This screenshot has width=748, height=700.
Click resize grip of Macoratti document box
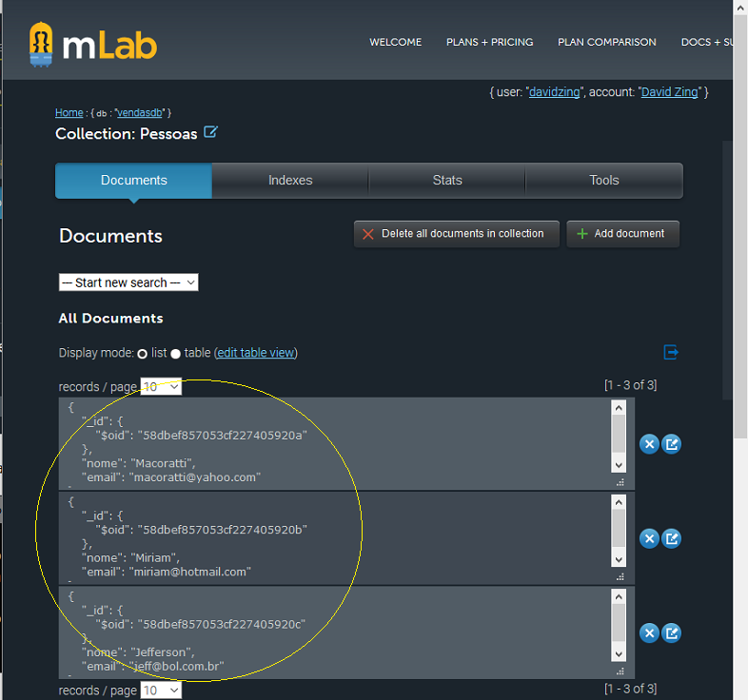[x=620, y=482]
